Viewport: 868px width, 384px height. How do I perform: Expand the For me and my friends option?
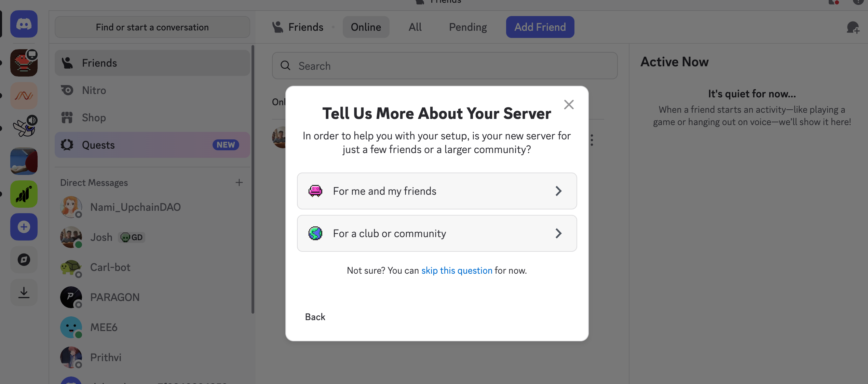(x=437, y=191)
